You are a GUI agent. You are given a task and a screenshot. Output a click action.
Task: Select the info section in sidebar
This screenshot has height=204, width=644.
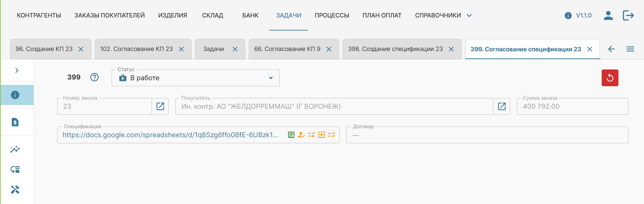point(15,95)
